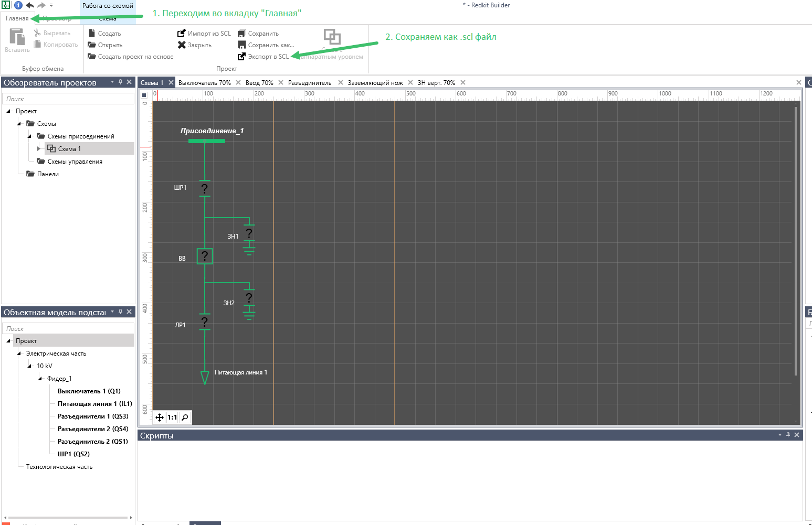
Task: Close the Выключатель 70% tab
Action: click(238, 83)
